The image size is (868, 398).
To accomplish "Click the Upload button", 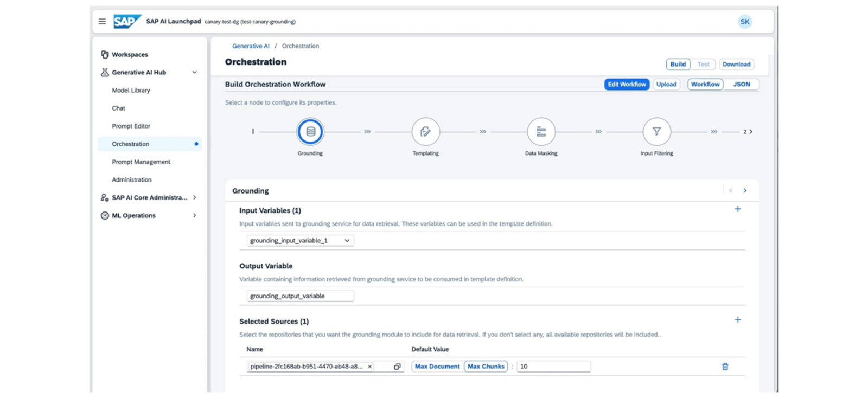I will (667, 85).
